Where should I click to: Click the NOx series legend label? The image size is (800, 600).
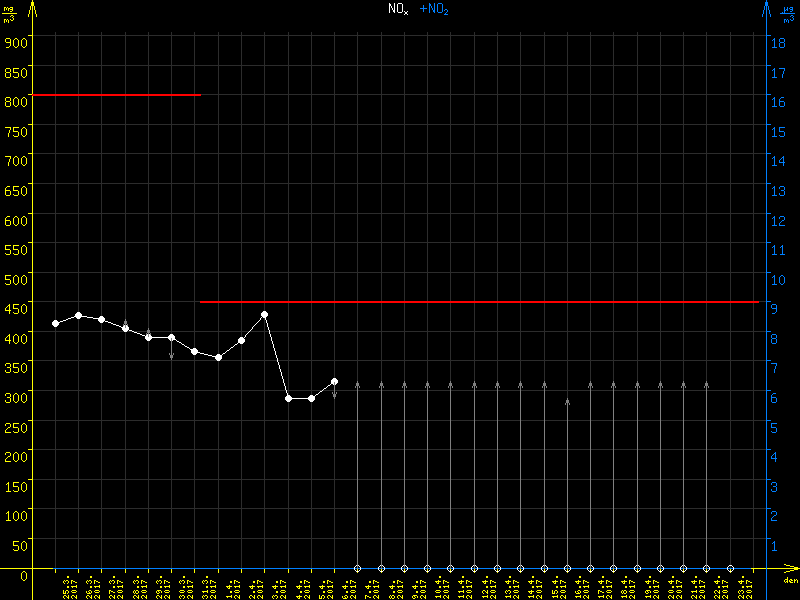(x=398, y=8)
